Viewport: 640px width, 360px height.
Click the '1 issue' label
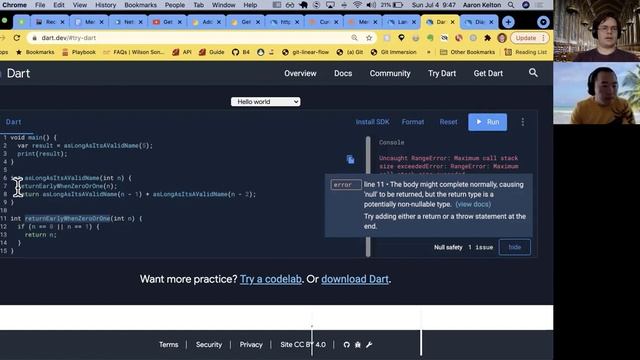(480, 247)
